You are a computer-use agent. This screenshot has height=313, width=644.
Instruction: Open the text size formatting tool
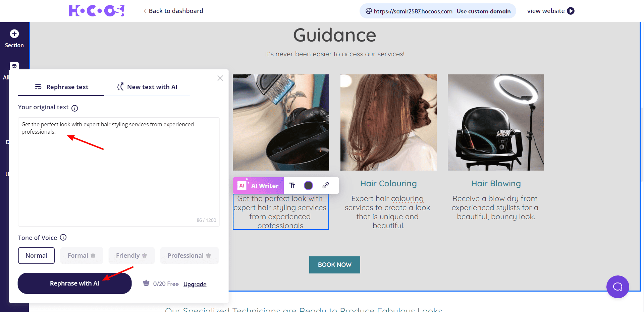point(292,186)
